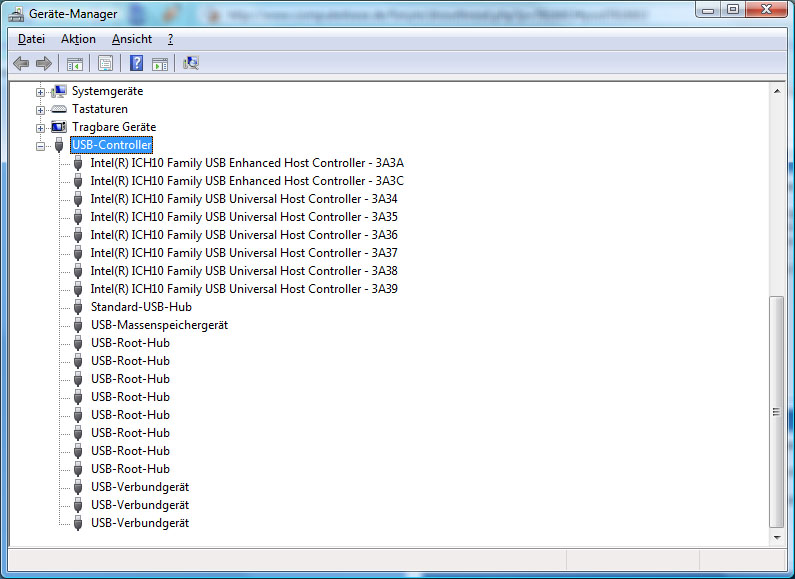This screenshot has width=795, height=579.
Task: Select Universal Host Controller - 3A39
Action: pos(244,289)
